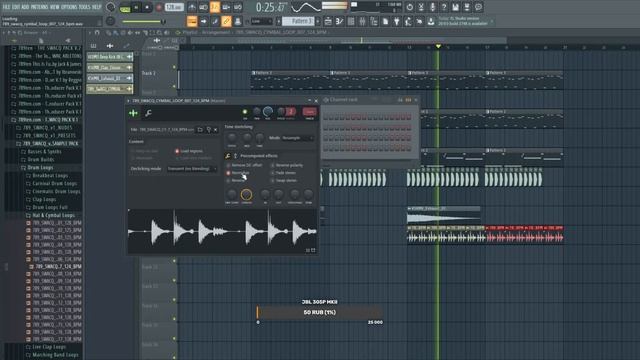Click the orange-ringed precomputed effects knob
This screenshot has width=640, height=360.
click(246, 195)
